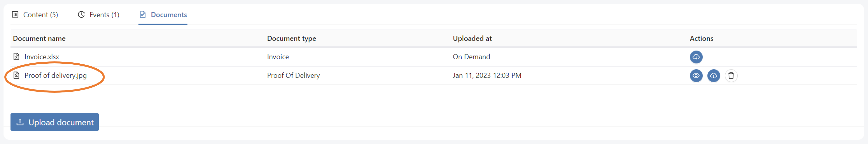This screenshot has height=144, width=868.
Task: Switch to the Content tab
Action: pos(40,14)
